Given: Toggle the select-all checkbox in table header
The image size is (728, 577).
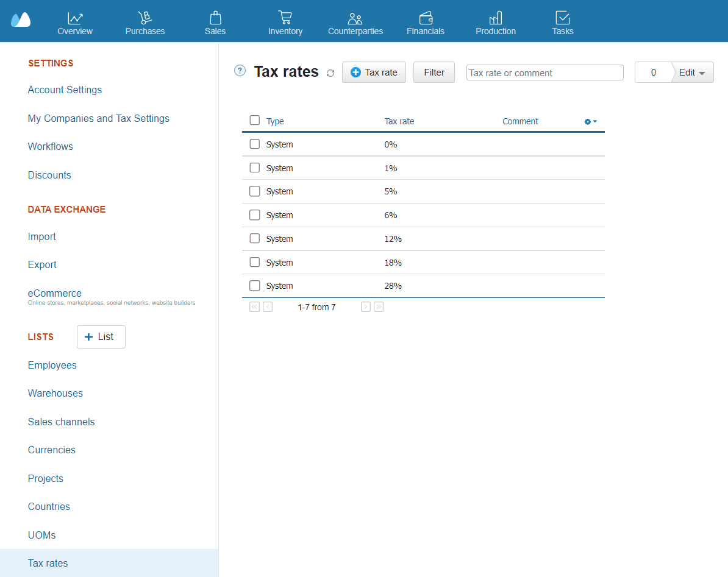Looking at the screenshot, I should click(x=255, y=121).
